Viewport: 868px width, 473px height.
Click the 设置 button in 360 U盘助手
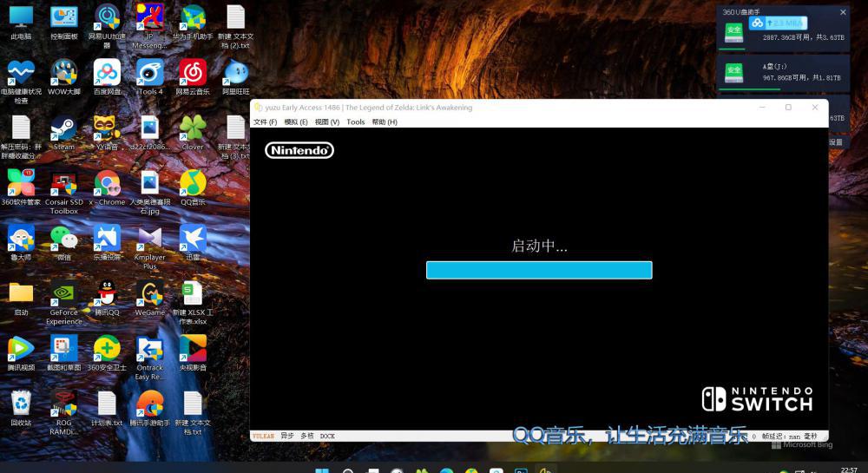point(835,142)
